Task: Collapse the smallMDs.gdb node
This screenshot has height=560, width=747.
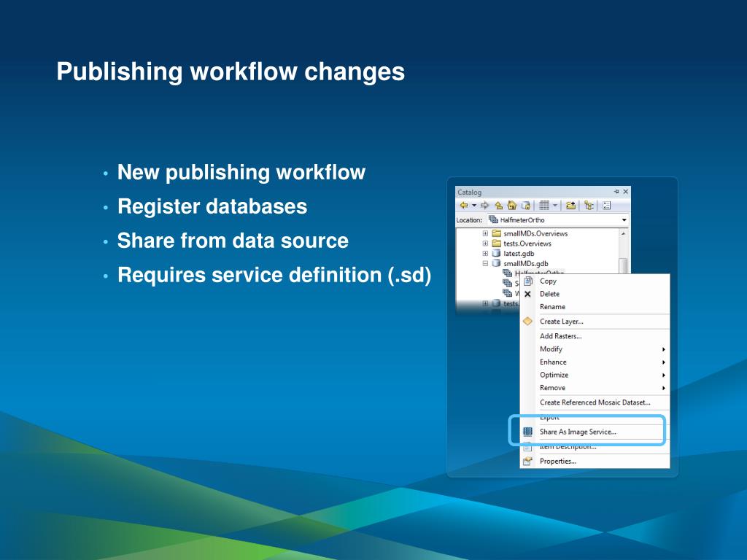Action: click(x=485, y=263)
